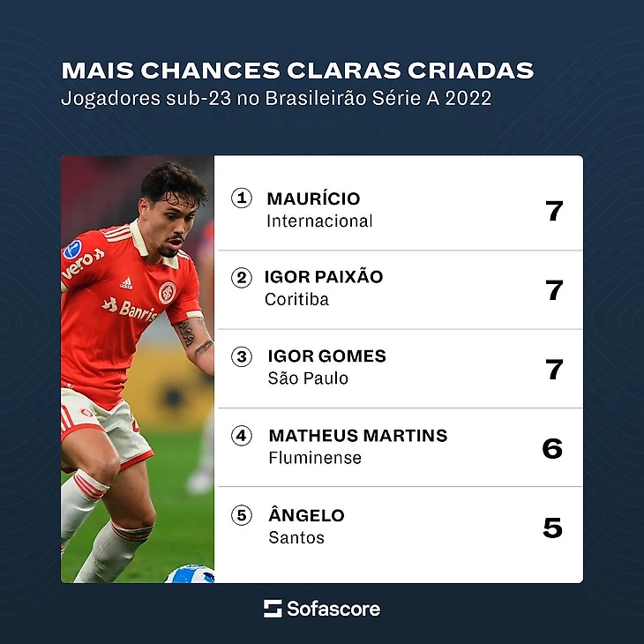Image resolution: width=644 pixels, height=644 pixels.
Task: Select the Igor Paixão player name
Action: [324, 277]
